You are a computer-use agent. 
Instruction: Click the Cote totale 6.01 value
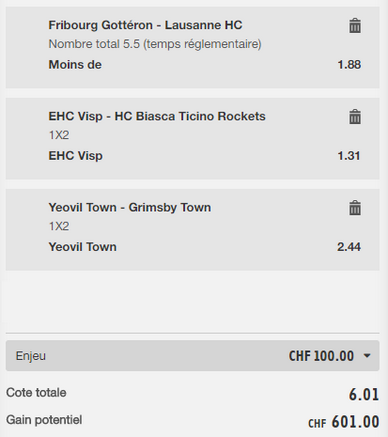pyautogui.click(x=364, y=395)
